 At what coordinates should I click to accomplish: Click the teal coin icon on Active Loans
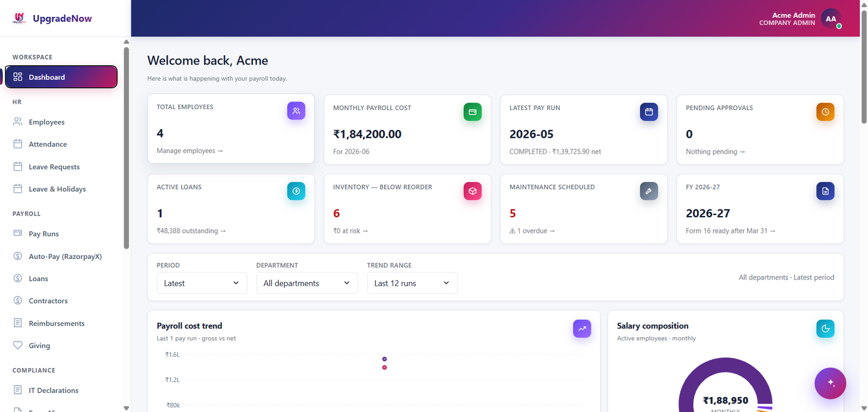click(296, 191)
